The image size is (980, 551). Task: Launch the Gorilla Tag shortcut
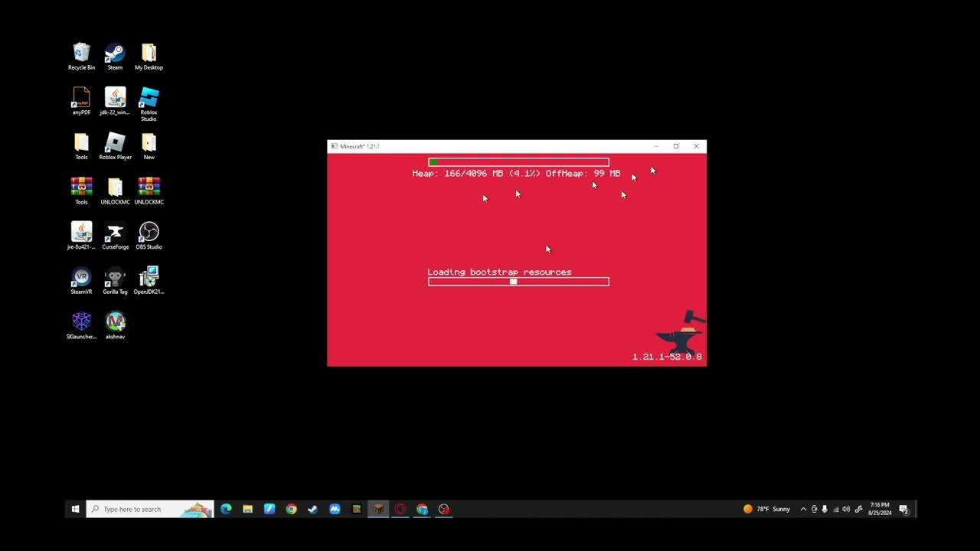coord(115,281)
